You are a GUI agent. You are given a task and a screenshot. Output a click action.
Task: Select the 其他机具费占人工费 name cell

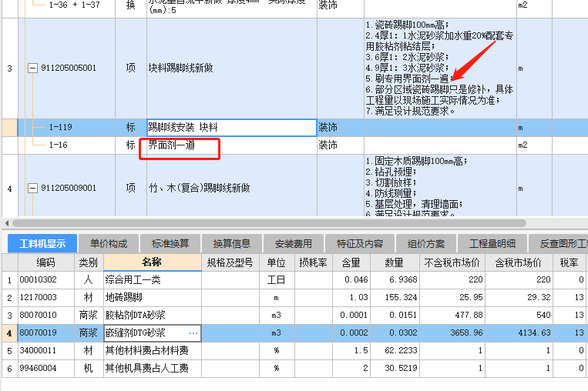pyautogui.click(x=153, y=369)
